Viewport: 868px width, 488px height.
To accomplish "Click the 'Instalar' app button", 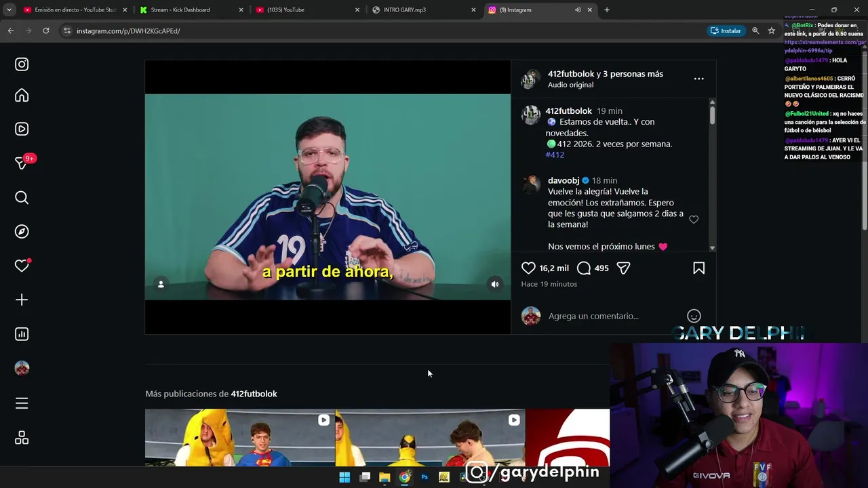I will tap(726, 30).
